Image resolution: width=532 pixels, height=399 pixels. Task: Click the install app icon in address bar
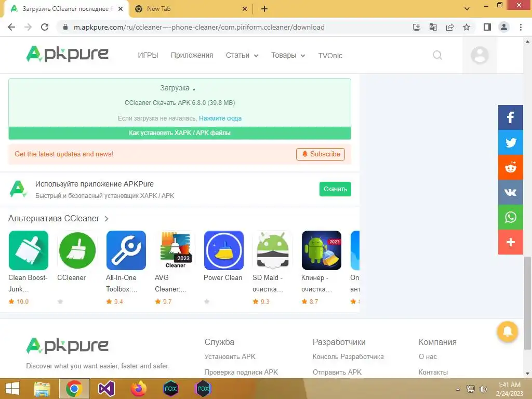pyautogui.click(x=416, y=27)
